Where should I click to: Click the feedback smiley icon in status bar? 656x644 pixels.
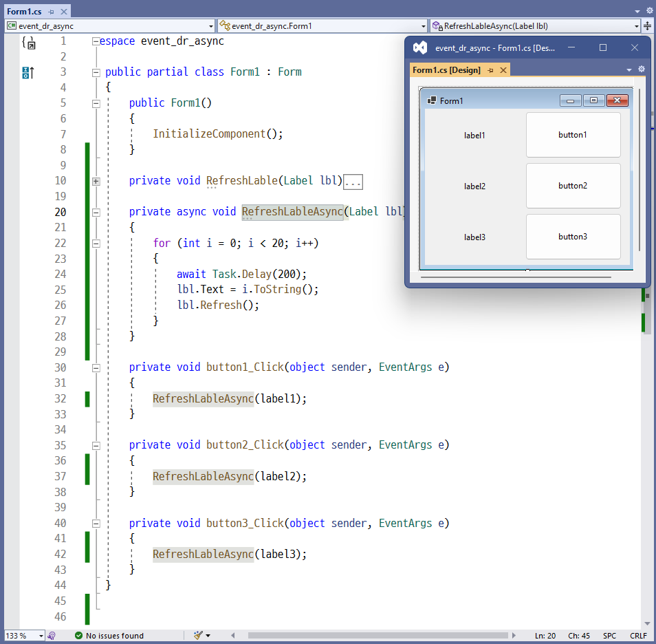pos(52,635)
